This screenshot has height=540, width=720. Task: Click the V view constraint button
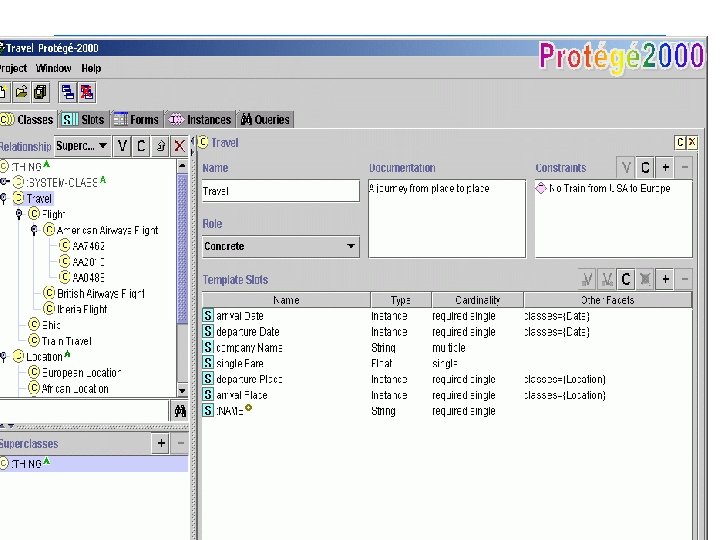(x=626, y=168)
